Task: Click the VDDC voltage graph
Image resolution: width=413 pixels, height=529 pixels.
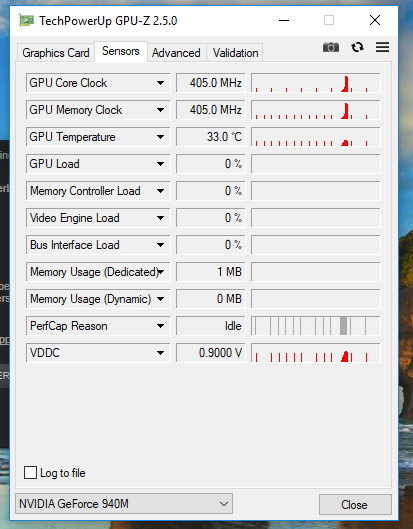Action: pos(315,353)
